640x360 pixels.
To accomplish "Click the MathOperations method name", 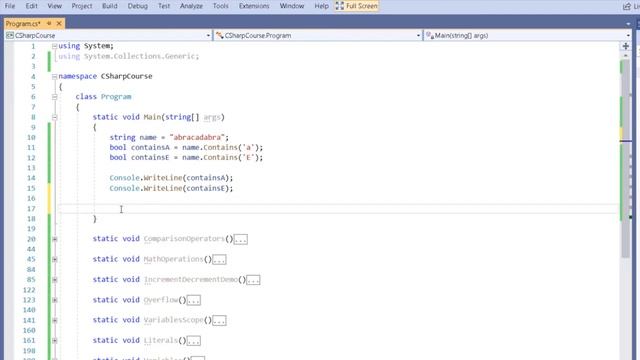I will [x=173, y=259].
